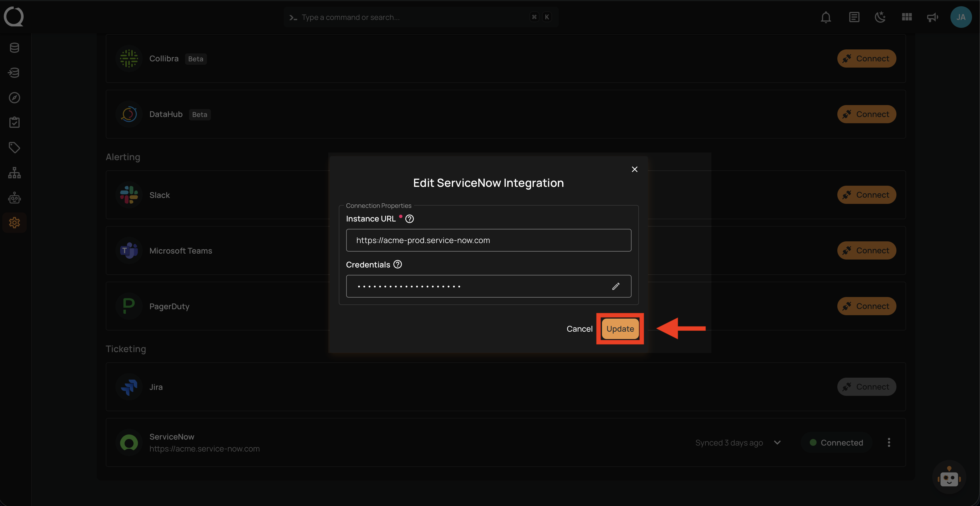Screen dimensions: 980x506
Task: Connect the Microsoft Teams integration
Action: (x=866, y=250)
